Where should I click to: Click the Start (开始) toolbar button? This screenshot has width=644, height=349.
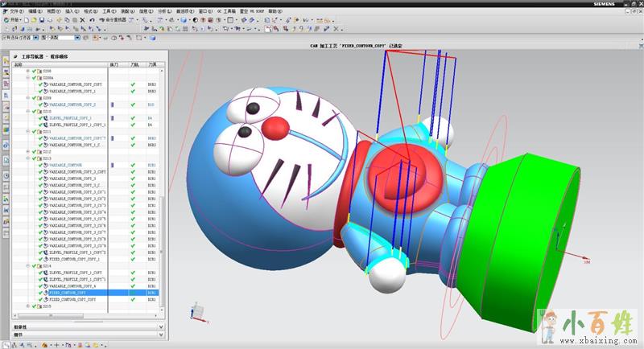point(14,20)
